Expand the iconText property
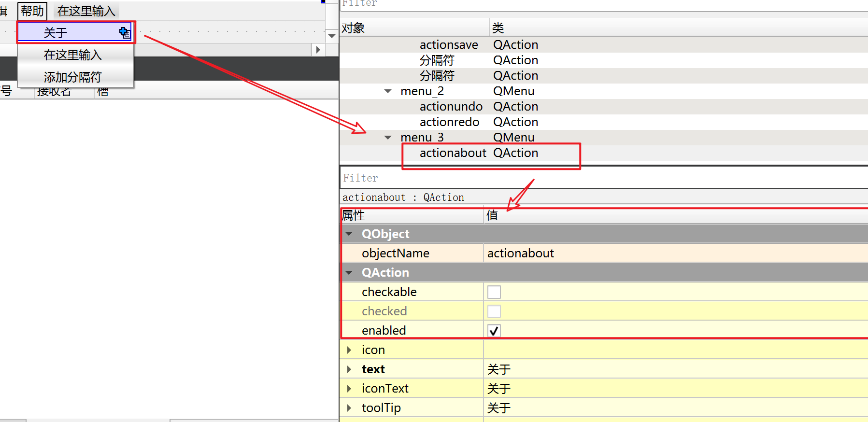 pyautogui.click(x=349, y=388)
